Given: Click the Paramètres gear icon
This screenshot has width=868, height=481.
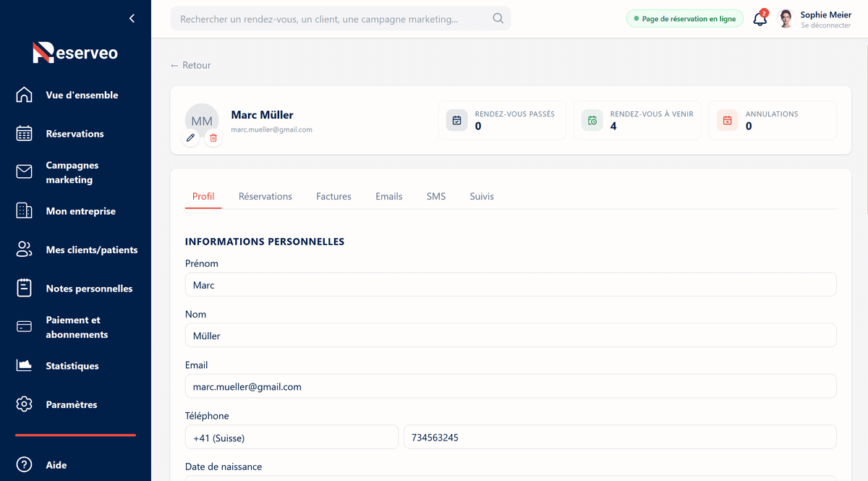Looking at the screenshot, I should [25, 404].
